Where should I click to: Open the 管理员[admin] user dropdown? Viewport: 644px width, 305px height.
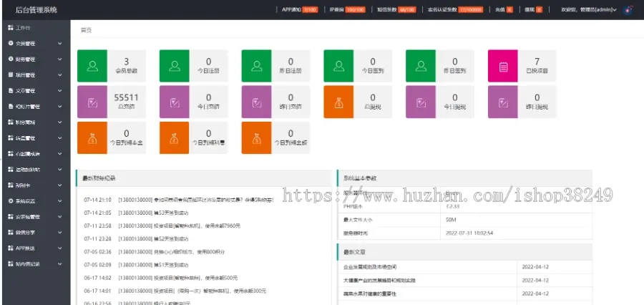pos(590,10)
